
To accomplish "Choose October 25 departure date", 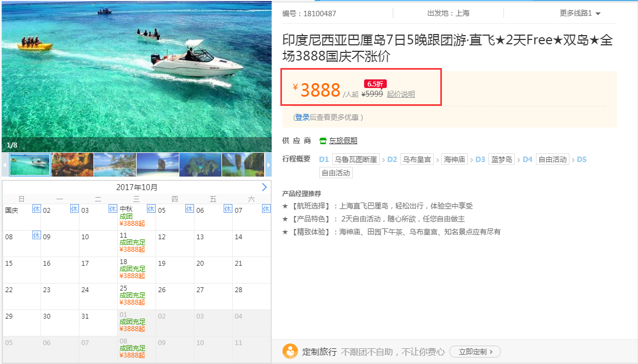I will (136, 296).
